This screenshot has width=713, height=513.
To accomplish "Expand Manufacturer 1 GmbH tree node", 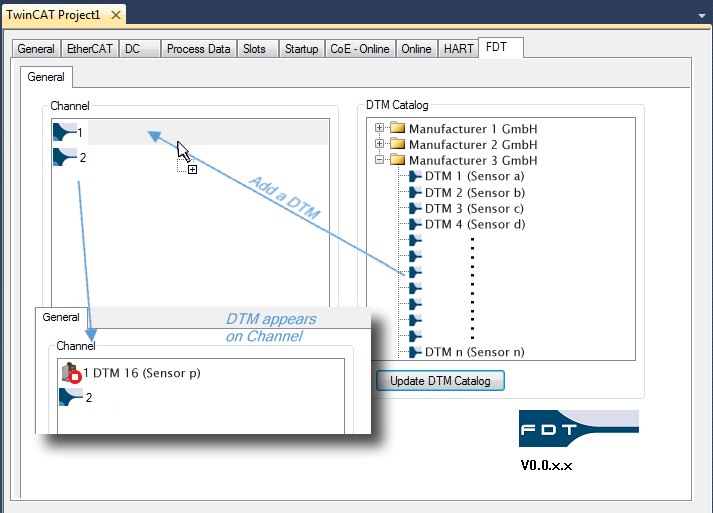I will 379,128.
